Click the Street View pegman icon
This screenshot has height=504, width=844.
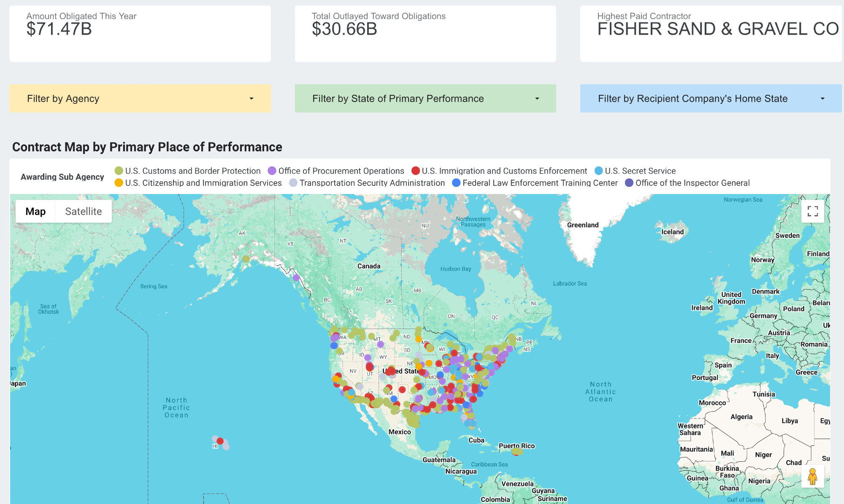pyautogui.click(x=812, y=476)
